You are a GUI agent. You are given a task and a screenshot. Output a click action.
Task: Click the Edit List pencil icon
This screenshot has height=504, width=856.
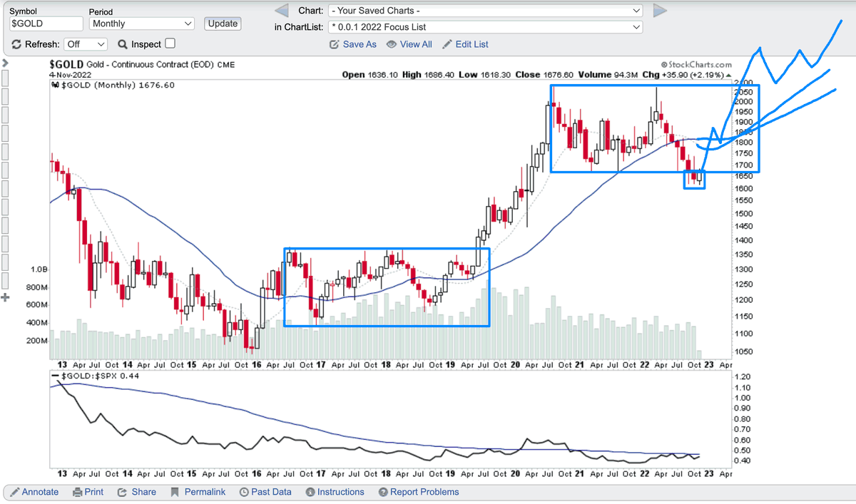pyautogui.click(x=447, y=44)
